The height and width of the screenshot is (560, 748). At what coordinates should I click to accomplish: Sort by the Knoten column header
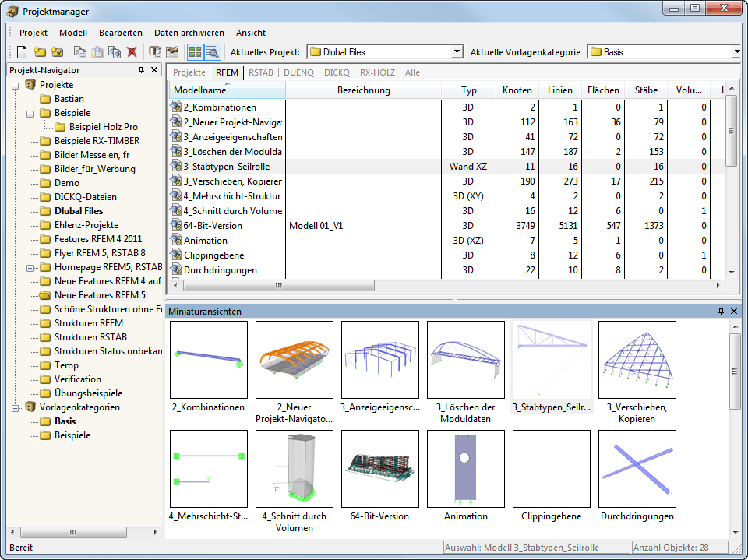click(x=517, y=90)
